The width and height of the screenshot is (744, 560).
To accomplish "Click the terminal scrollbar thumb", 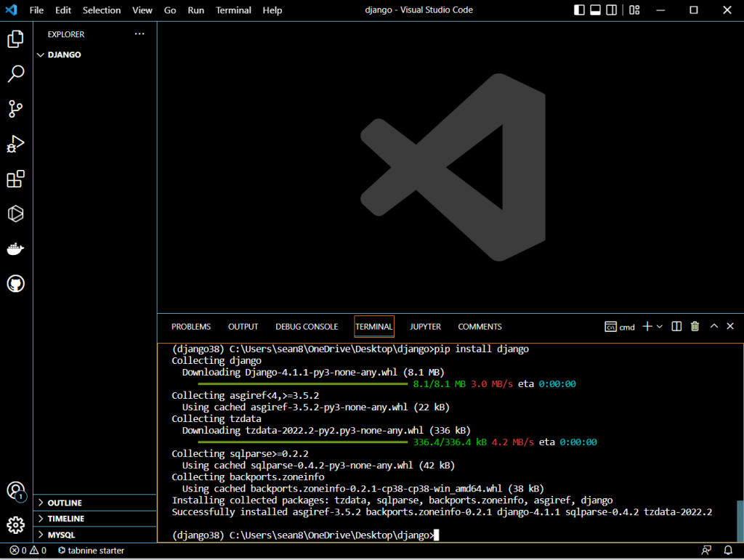I will pyautogui.click(x=740, y=521).
